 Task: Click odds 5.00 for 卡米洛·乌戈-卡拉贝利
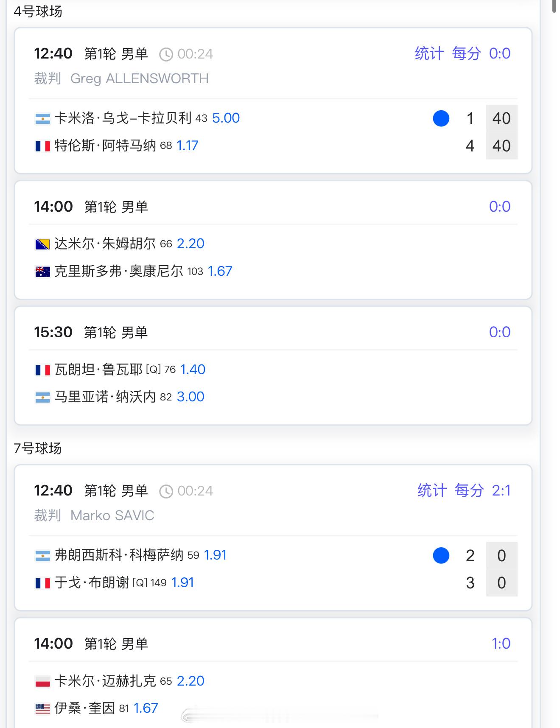(x=226, y=118)
